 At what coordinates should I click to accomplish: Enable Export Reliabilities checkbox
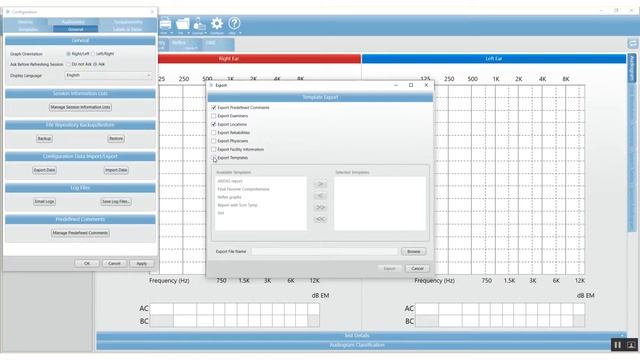tap(213, 133)
